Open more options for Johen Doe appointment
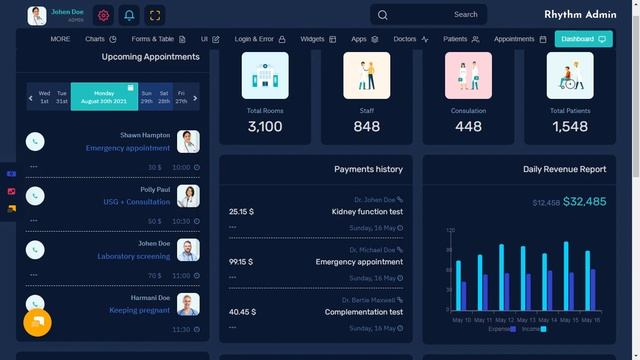 point(33,275)
